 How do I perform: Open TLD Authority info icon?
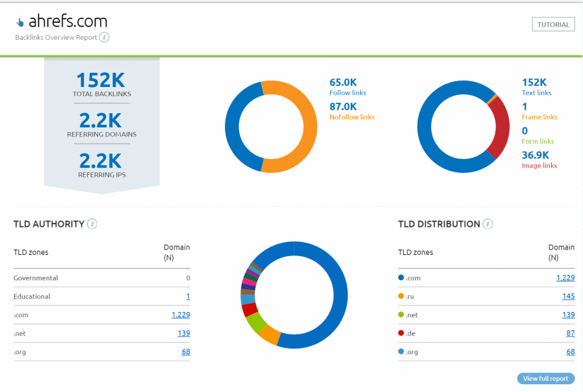92,224
